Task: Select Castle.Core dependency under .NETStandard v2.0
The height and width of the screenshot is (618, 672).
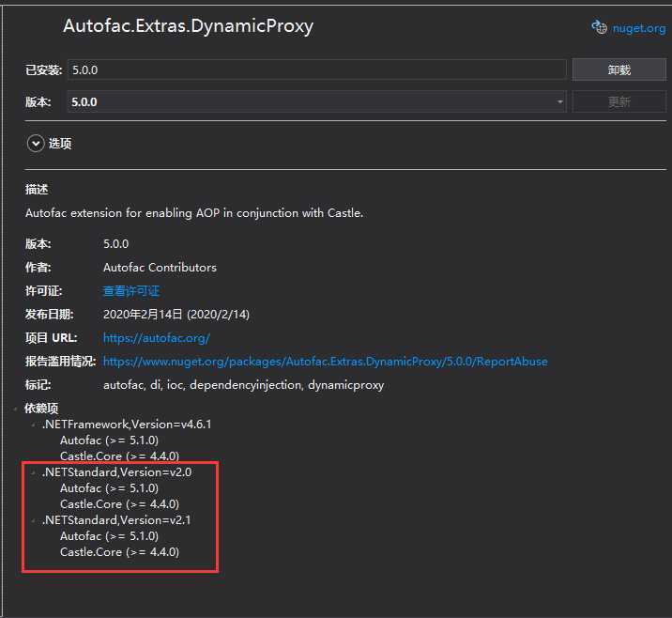Action: tap(119, 504)
